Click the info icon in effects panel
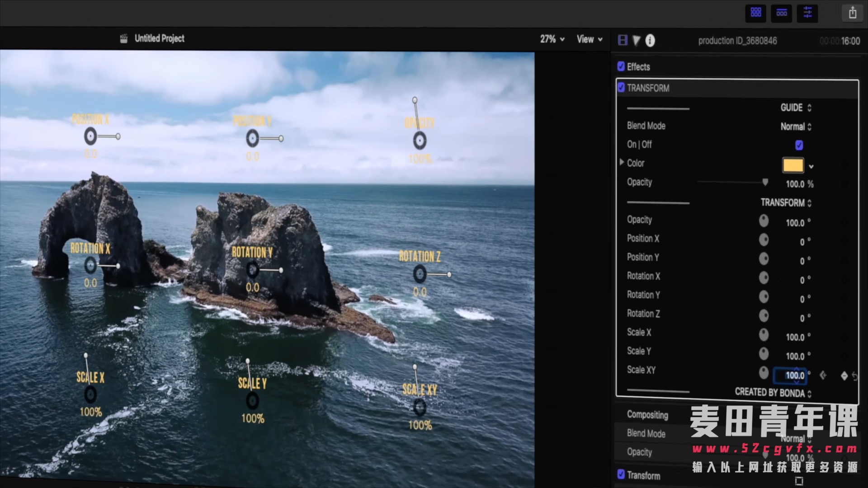The width and height of the screenshot is (868, 488). coord(651,40)
